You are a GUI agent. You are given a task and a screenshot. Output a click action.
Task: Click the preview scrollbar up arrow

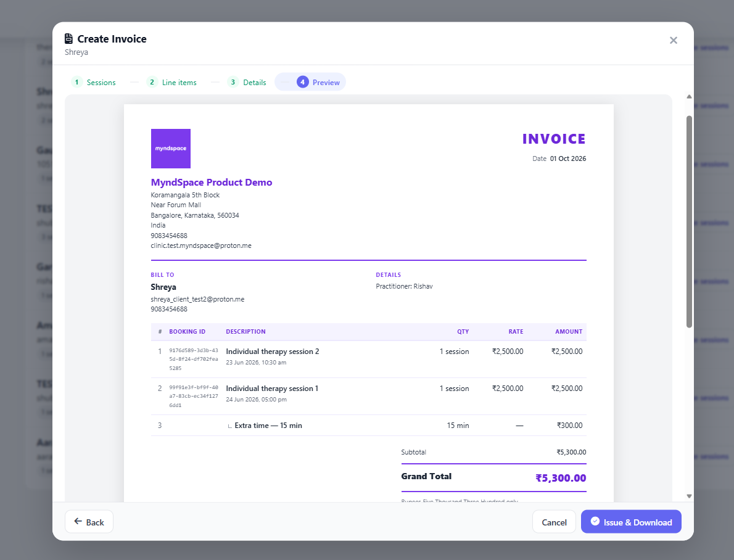click(689, 97)
